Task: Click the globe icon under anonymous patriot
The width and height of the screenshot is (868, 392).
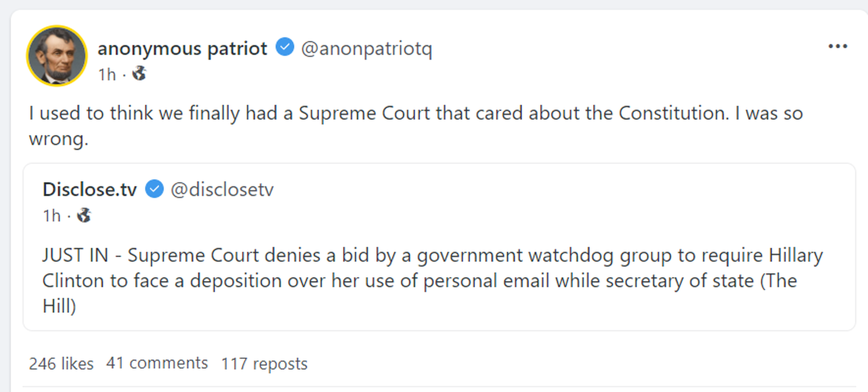Action: point(139,73)
